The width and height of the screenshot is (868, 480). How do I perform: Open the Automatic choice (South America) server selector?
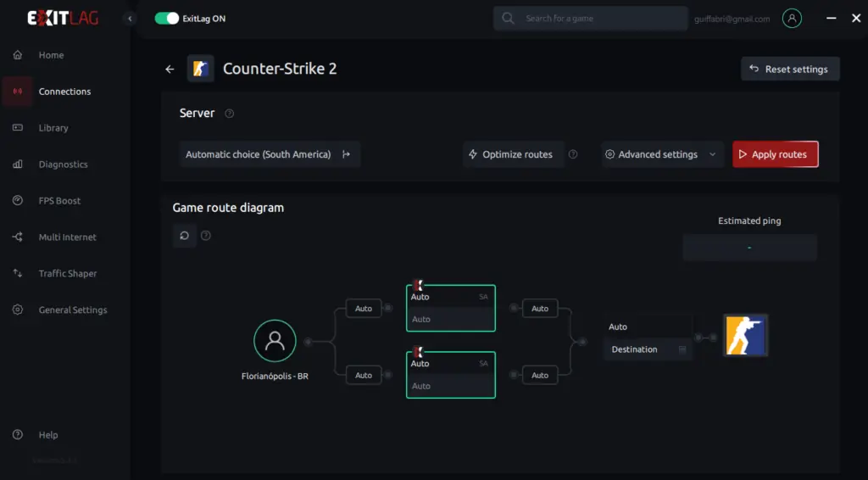[x=269, y=154]
